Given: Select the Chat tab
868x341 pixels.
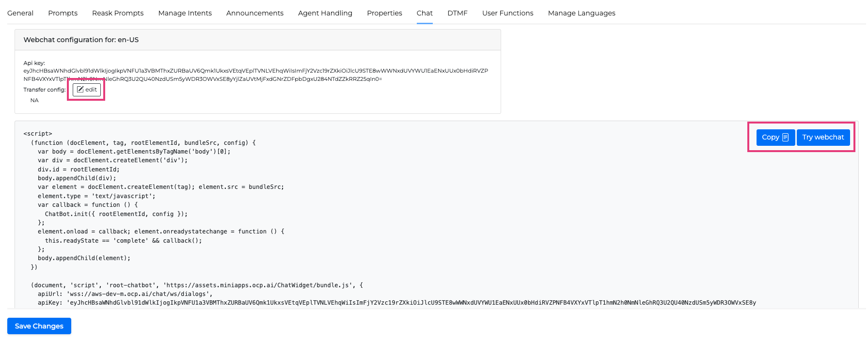Looking at the screenshot, I should [x=425, y=13].
